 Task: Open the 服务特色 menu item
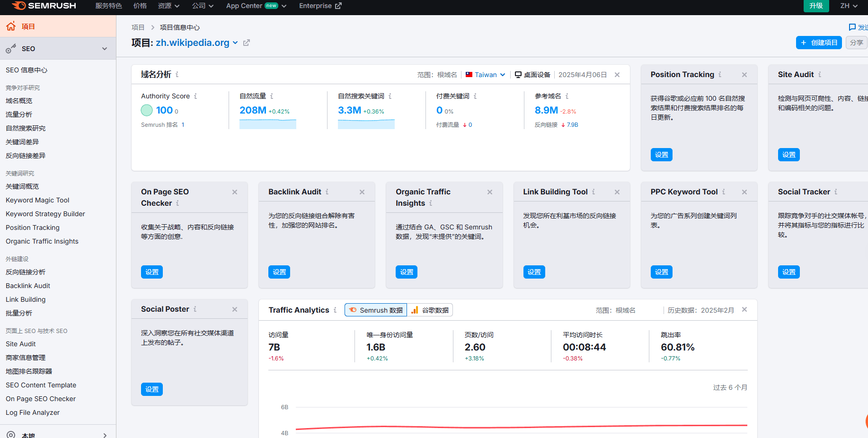pos(109,6)
